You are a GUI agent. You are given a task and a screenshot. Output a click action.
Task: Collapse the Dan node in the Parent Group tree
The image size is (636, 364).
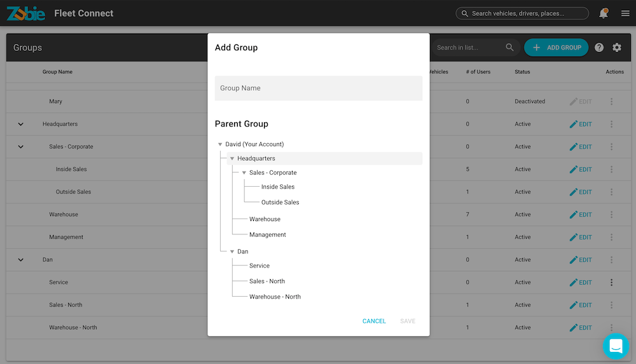click(232, 252)
